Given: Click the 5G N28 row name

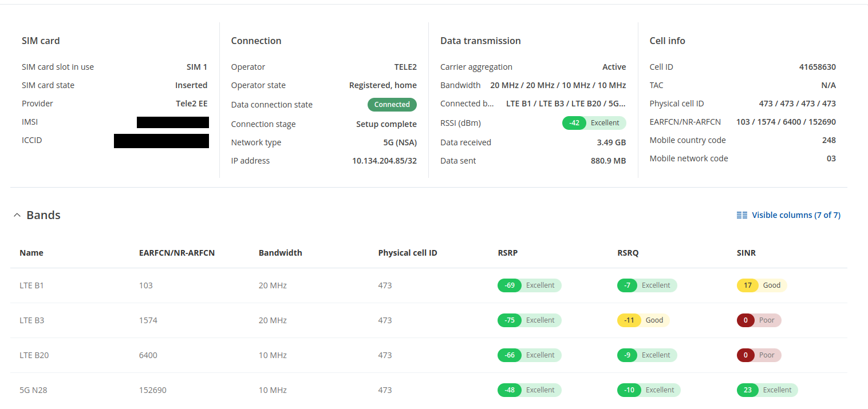Looking at the screenshot, I should pos(34,390).
